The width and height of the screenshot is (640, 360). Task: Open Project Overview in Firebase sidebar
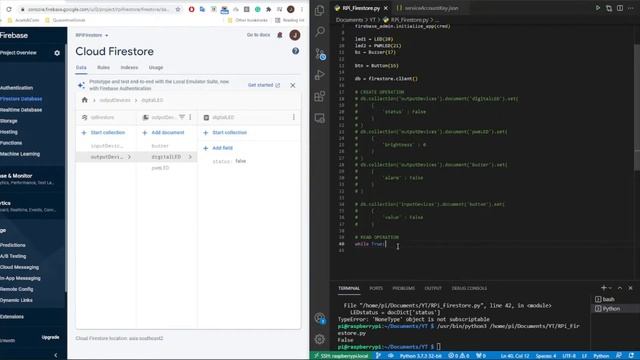[x=18, y=53]
